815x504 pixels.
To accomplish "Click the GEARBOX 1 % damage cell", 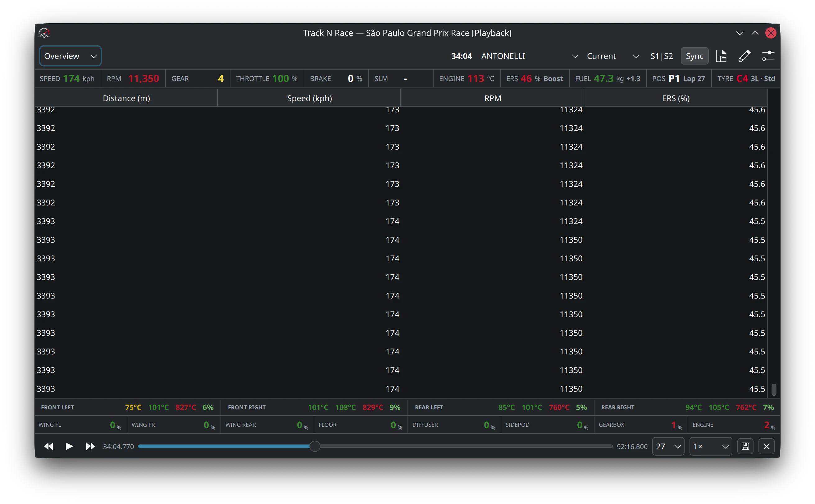I will point(640,425).
